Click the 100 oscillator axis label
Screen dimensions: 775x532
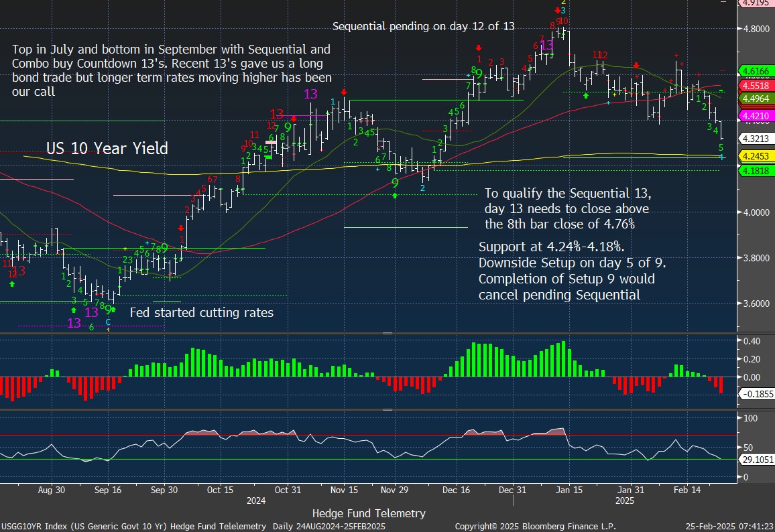750,418
